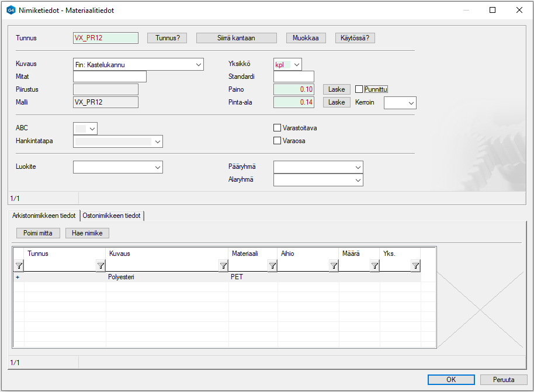Expand the Pääryhmä dropdown

click(358, 167)
